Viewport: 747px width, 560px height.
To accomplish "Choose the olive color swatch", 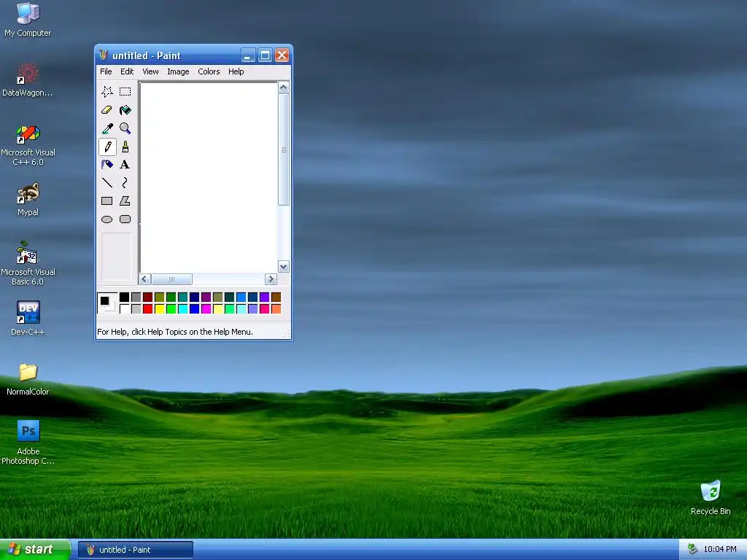I will [160, 297].
